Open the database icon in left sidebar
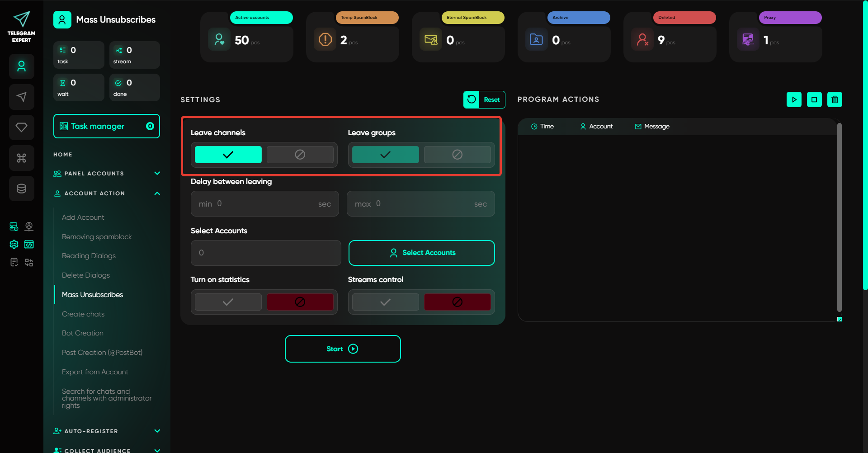 (21, 189)
